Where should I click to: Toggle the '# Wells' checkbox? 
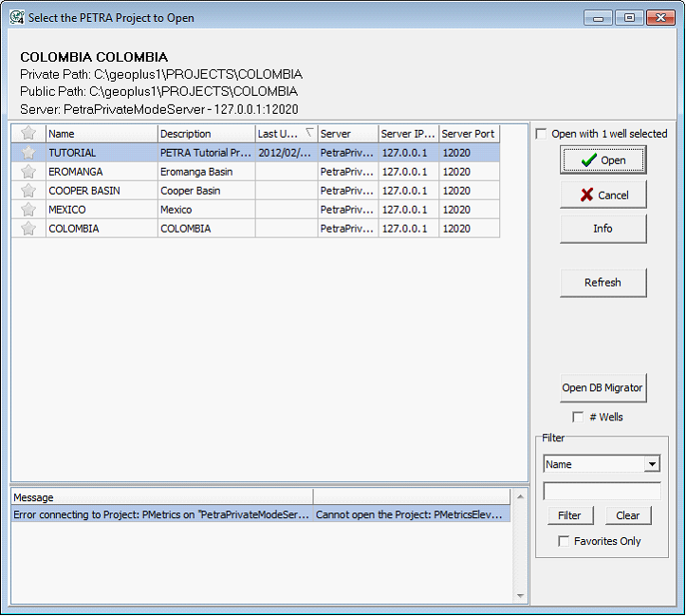click(578, 417)
